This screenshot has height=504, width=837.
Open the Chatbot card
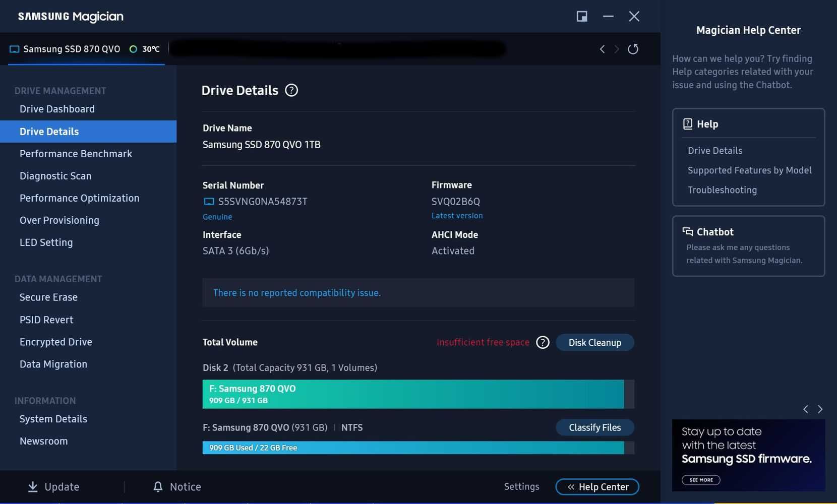(749, 246)
